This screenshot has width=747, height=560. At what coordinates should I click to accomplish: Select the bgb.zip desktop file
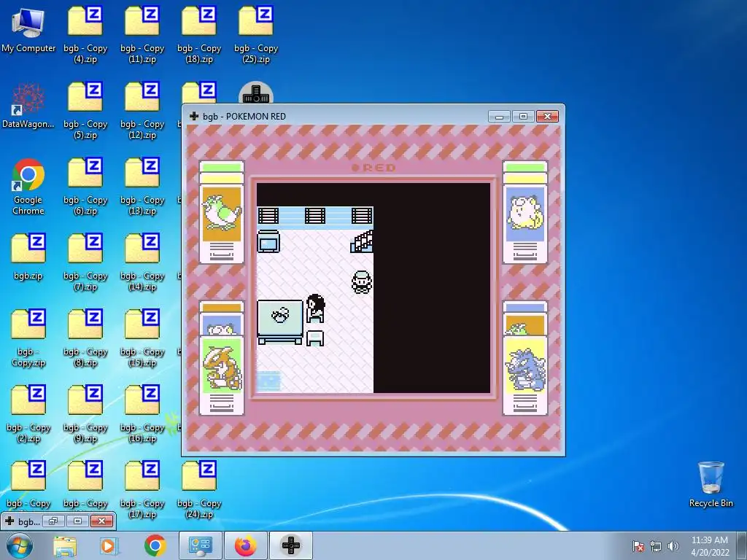coord(28,257)
